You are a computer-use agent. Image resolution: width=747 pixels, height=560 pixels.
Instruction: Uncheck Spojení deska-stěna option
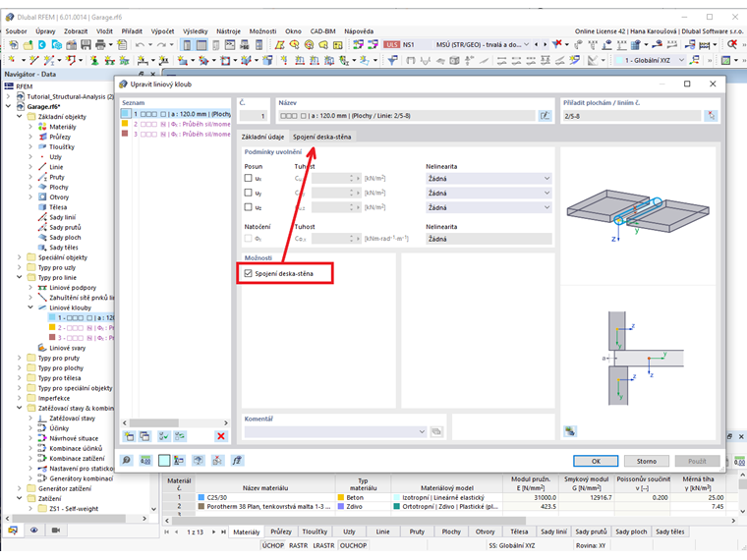(x=248, y=273)
